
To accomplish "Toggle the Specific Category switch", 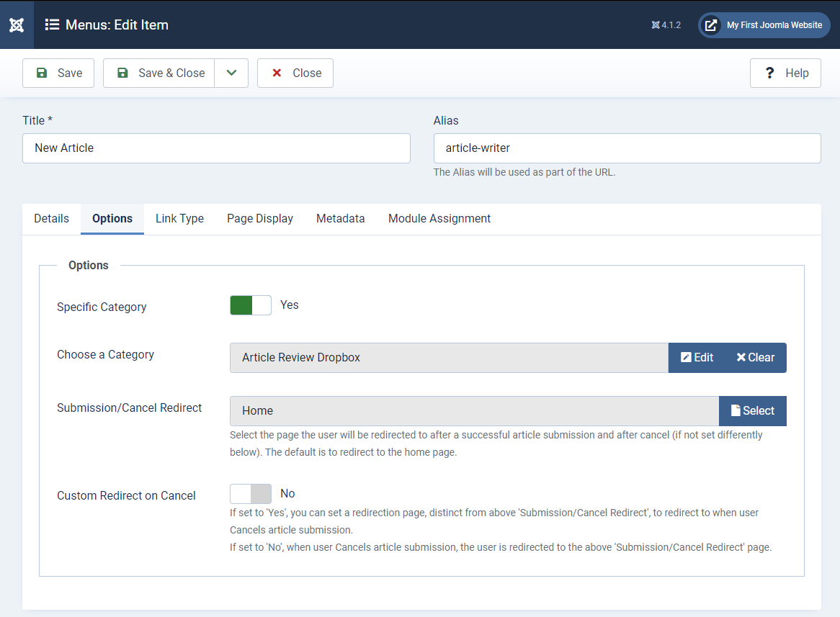I will (x=251, y=305).
